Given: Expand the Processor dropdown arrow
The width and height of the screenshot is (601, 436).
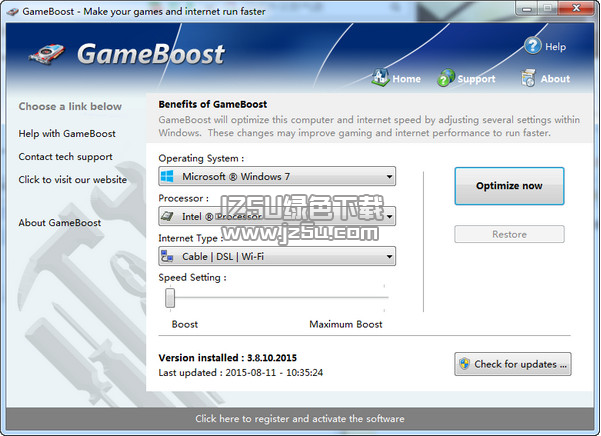Looking at the screenshot, I should (x=389, y=216).
